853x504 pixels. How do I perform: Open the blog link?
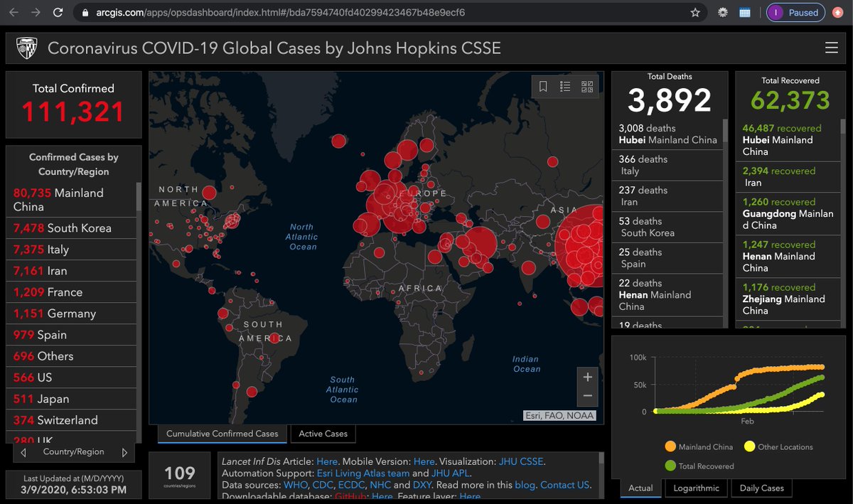click(x=525, y=485)
